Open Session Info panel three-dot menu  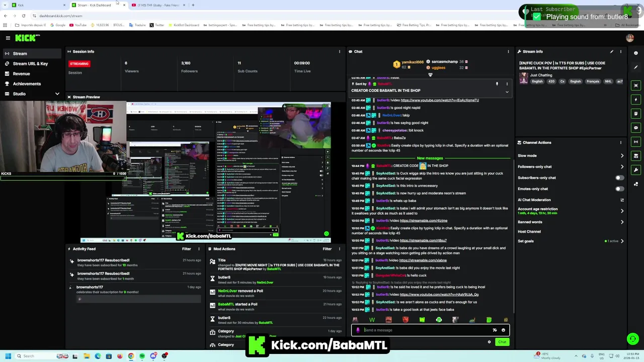pyautogui.click(x=340, y=51)
